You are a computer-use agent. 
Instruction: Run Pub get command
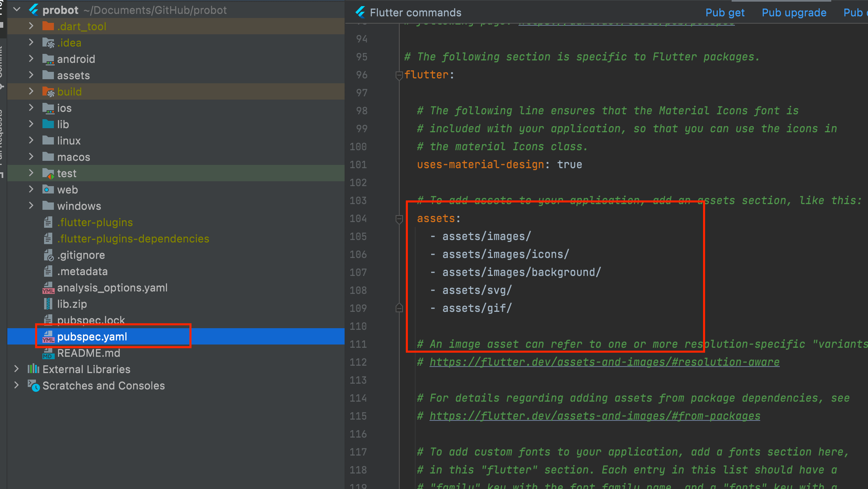(725, 13)
